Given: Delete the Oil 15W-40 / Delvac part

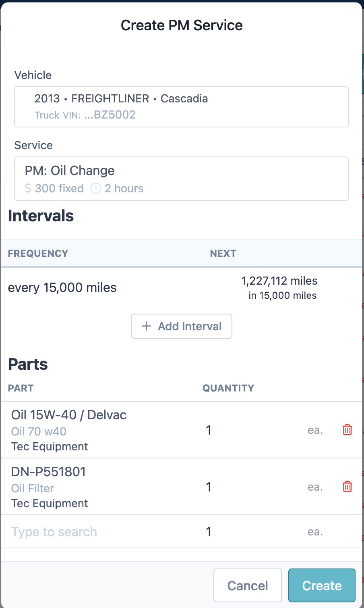Looking at the screenshot, I should [x=347, y=430].
